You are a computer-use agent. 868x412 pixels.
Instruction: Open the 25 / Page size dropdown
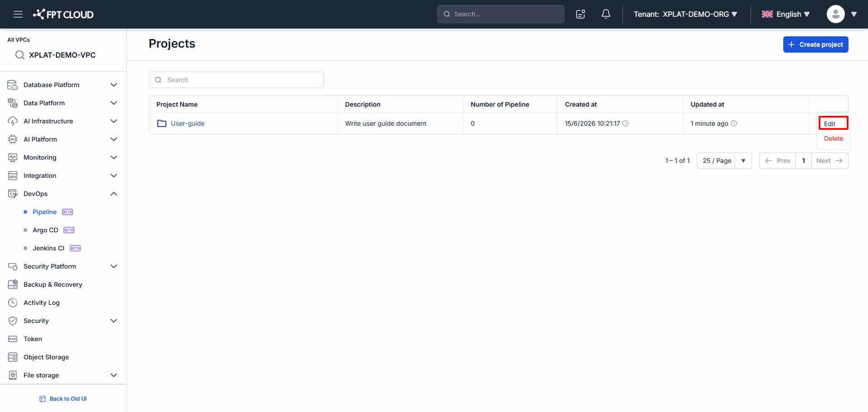[x=724, y=161]
